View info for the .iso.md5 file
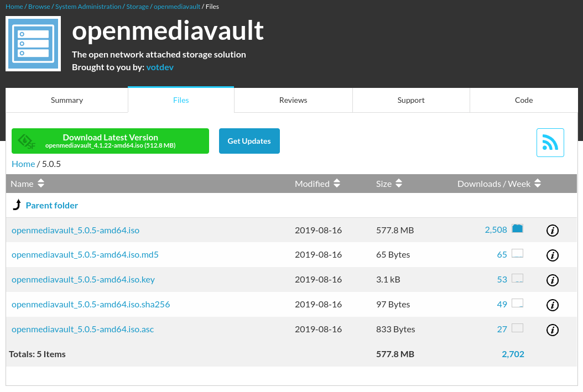 click(x=552, y=255)
